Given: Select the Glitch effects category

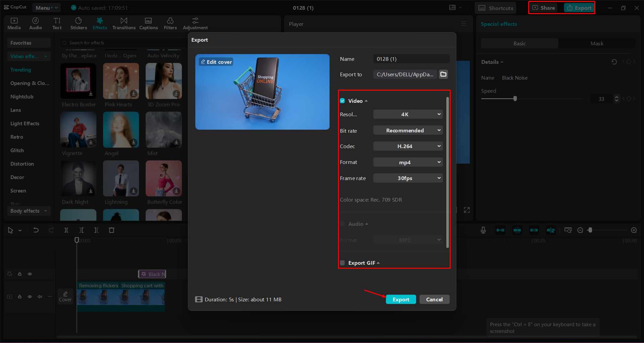Looking at the screenshot, I should point(17,151).
